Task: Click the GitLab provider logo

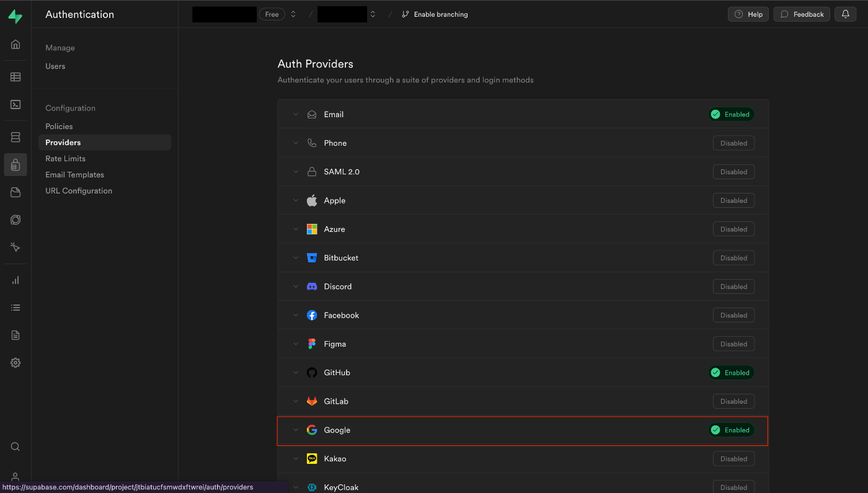Action: click(x=312, y=401)
